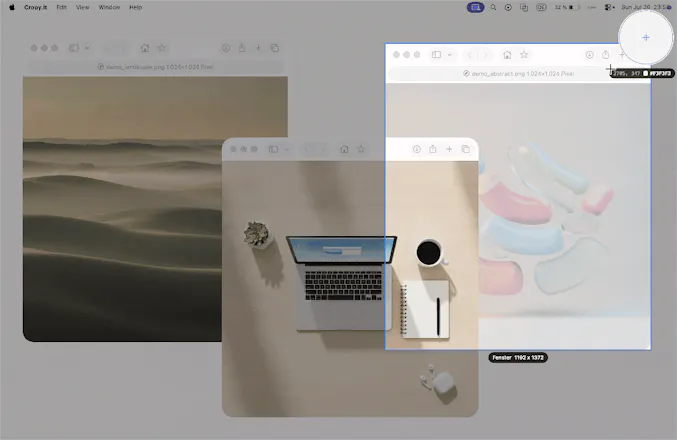The image size is (677, 440).
Task: Open the Edit menu
Action: click(61, 7)
